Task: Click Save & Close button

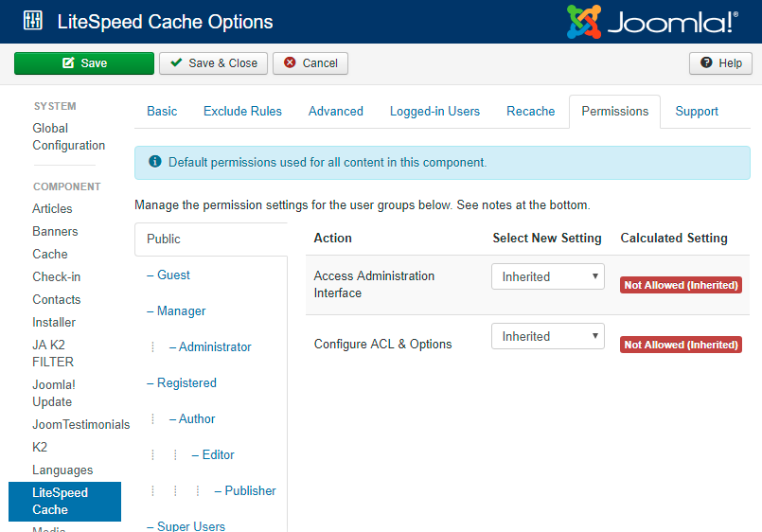Action: point(213,63)
